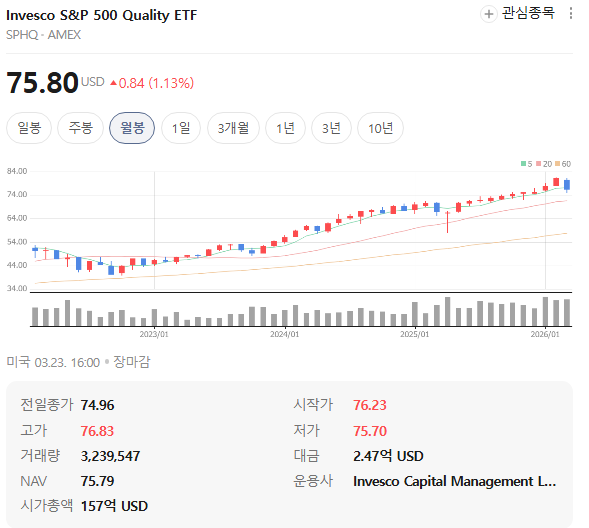Click the orange 60 moving average legend
Screen dimensions: 589x528
coord(563,164)
